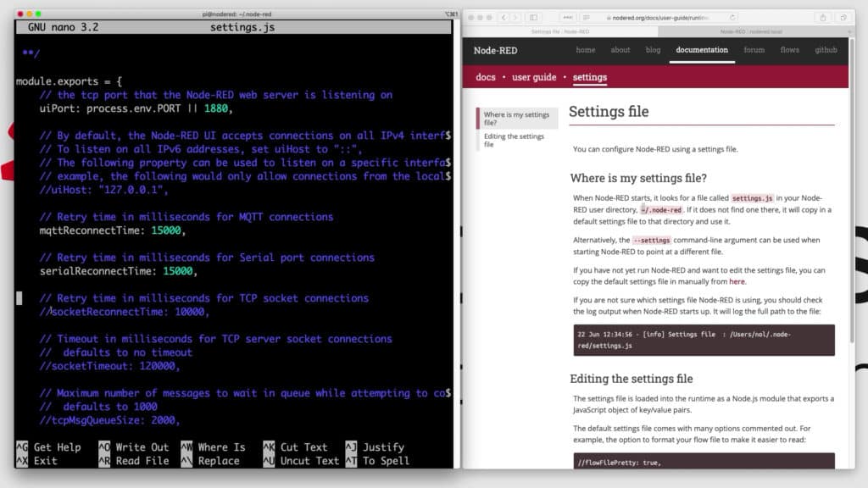Click the 'GNU nano 3.2' title text
The image size is (868, 488).
click(63, 27)
